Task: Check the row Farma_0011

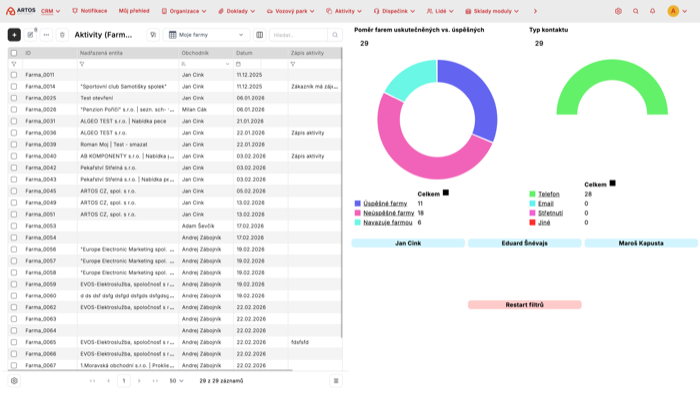Action: coord(14,75)
